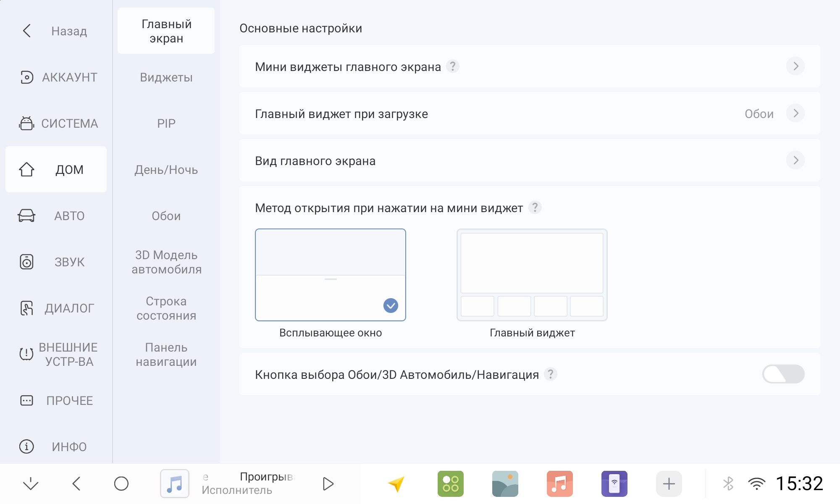Expand Мини виджеты главного экрана chevron
The width and height of the screenshot is (840, 504).
tap(795, 66)
